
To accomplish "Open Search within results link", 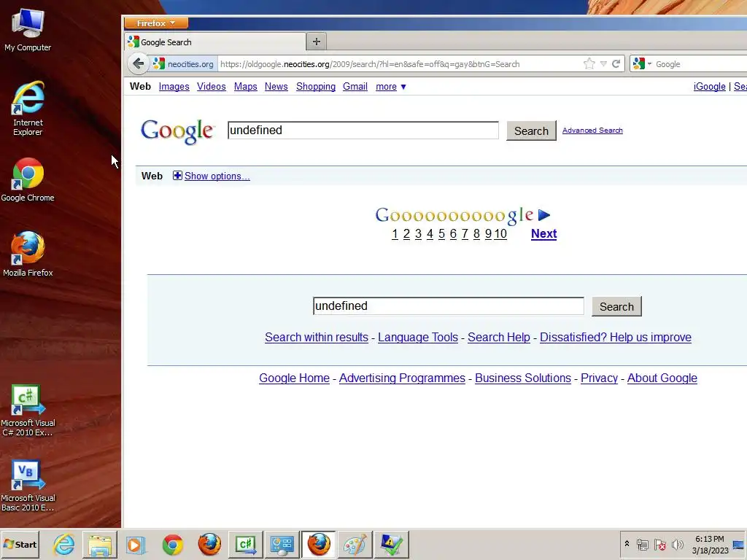I will [317, 337].
